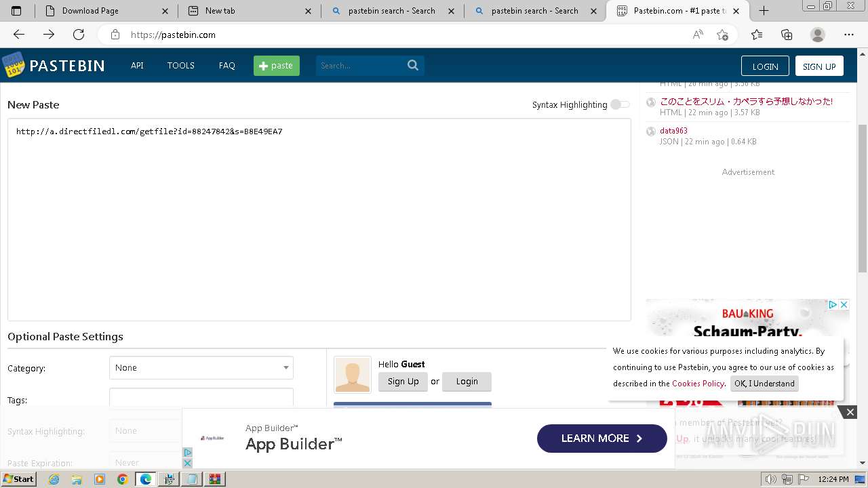Expand the Category dropdown
The image size is (868, 488).
click(x=201, y=367)
